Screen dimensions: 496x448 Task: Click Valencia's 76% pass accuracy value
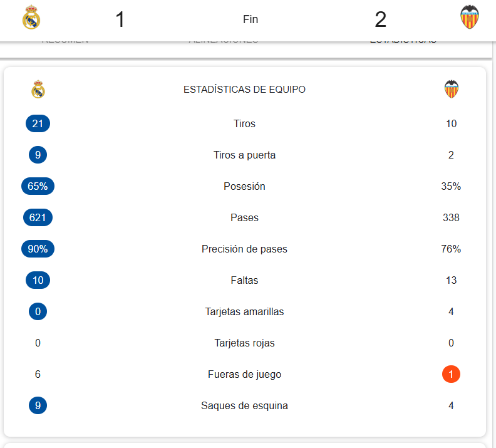click(451, 249)
